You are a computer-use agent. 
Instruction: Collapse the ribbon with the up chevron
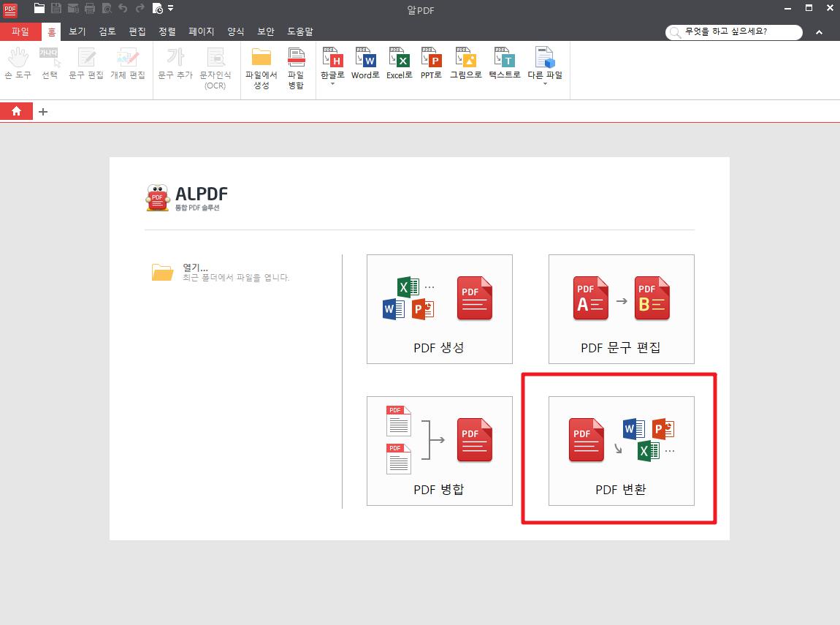[x=819, y=32]
